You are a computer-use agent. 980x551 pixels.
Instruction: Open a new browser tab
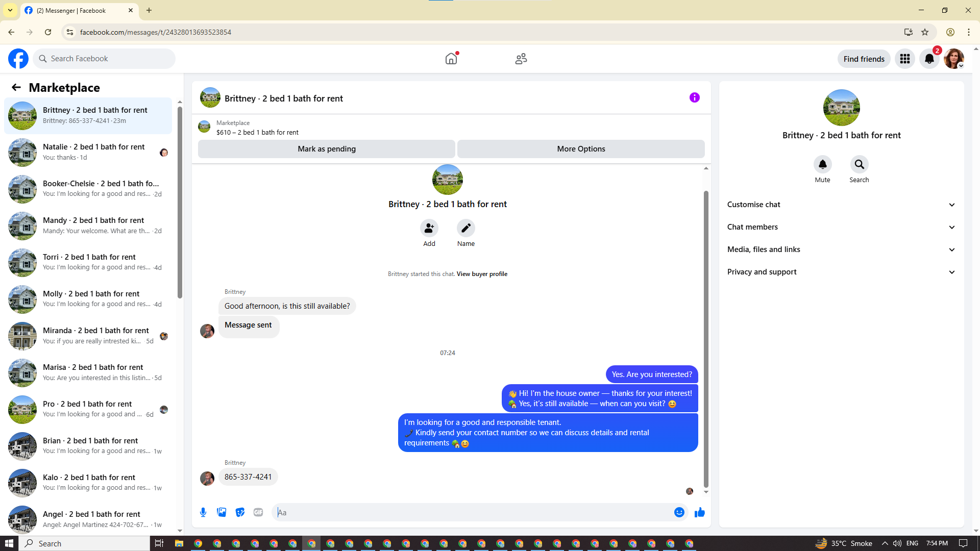coord(149,10)
